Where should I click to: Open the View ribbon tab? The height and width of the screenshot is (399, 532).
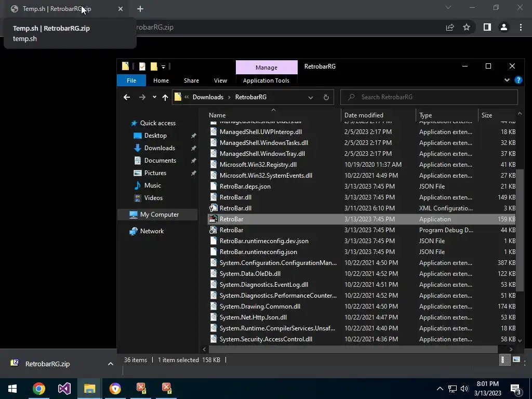pyautogui.click(x=220, y=81)
